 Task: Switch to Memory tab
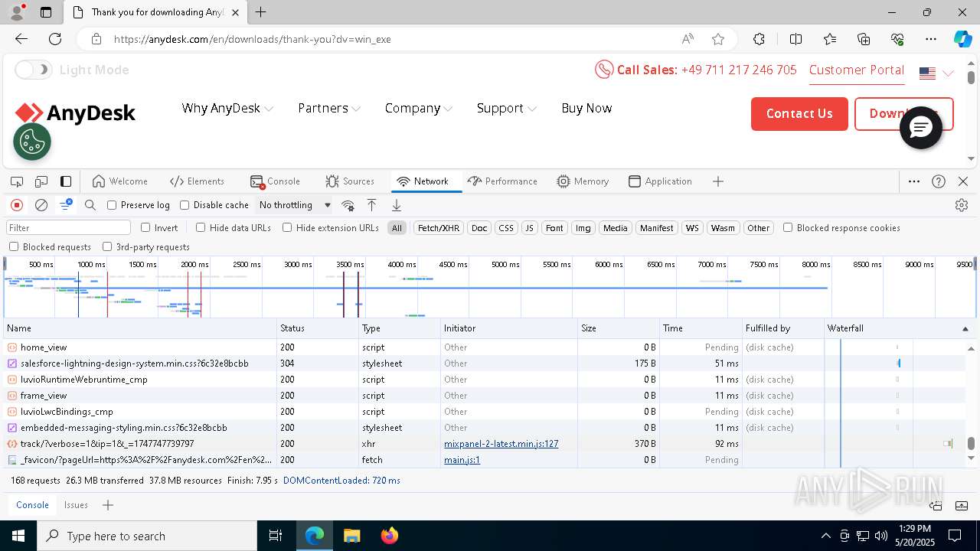pos(583,181)
